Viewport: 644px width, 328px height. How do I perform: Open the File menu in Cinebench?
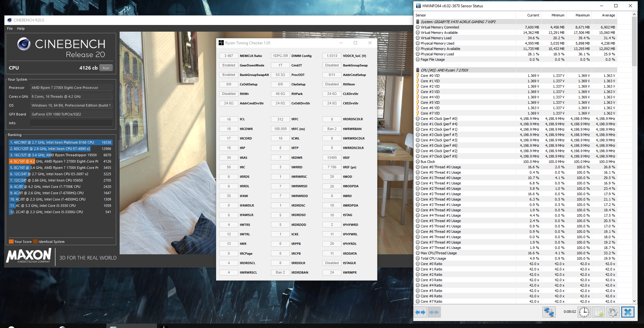tap(10, 28)
